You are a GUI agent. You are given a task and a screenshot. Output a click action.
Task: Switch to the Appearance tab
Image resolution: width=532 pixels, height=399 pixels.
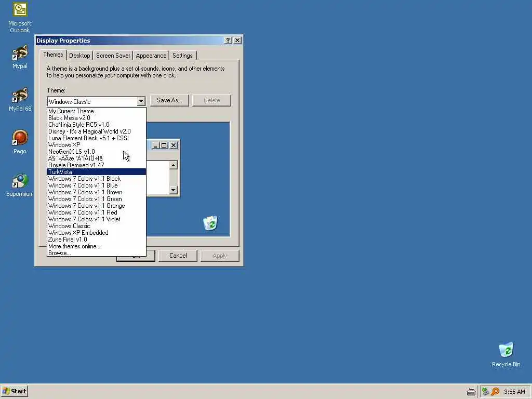(151, 56)
